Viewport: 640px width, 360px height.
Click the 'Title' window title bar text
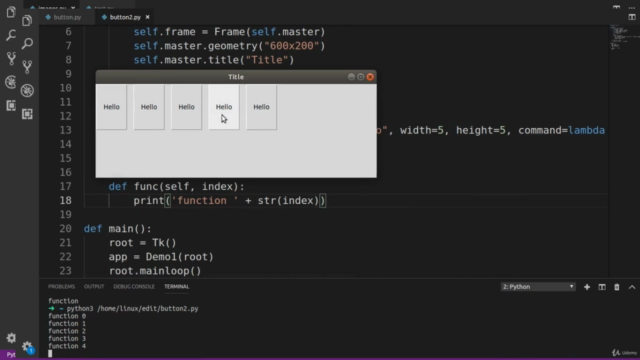[x=236, y=77]
